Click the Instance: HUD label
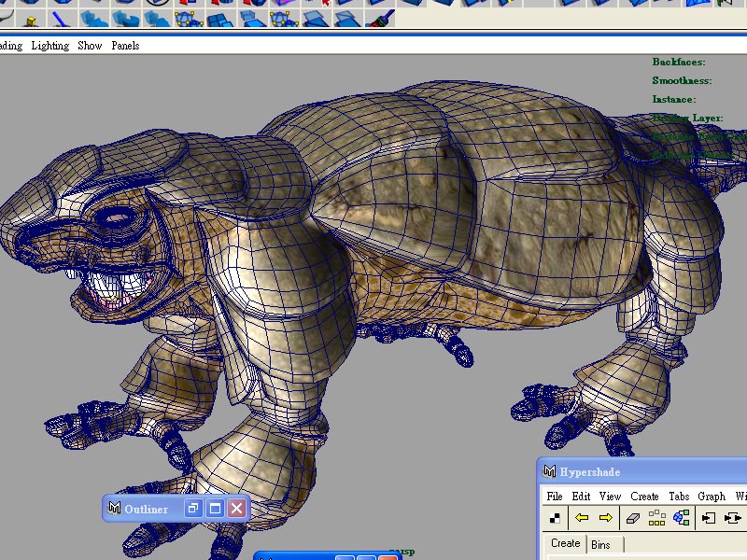The width and height of the screenshot is (747, 560). click(674, 99)
